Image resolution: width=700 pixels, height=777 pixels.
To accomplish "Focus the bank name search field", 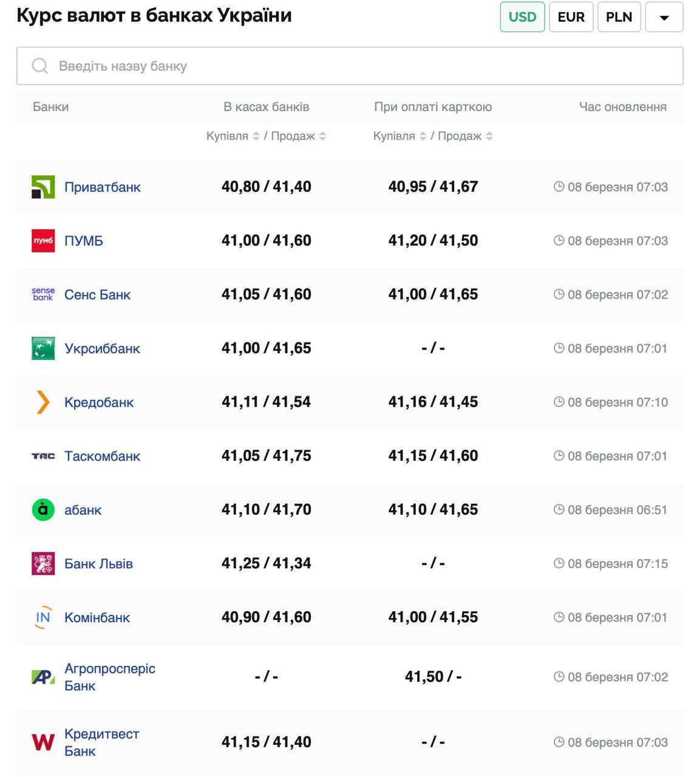I will (x=350, y=66).
